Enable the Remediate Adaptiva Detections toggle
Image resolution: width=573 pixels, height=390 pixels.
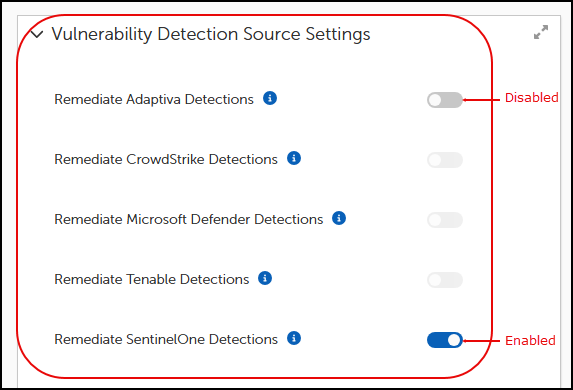(445, 100)
